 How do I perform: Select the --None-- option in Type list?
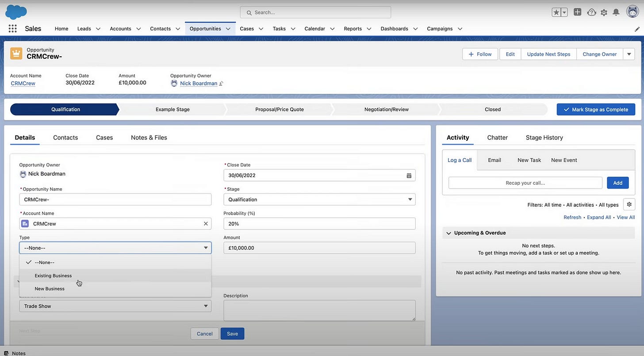tap(115, 263)
